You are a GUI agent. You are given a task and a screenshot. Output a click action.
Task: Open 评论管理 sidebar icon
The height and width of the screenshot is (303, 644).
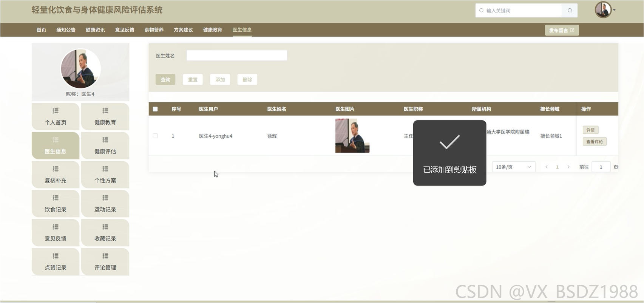coord(105,256)
